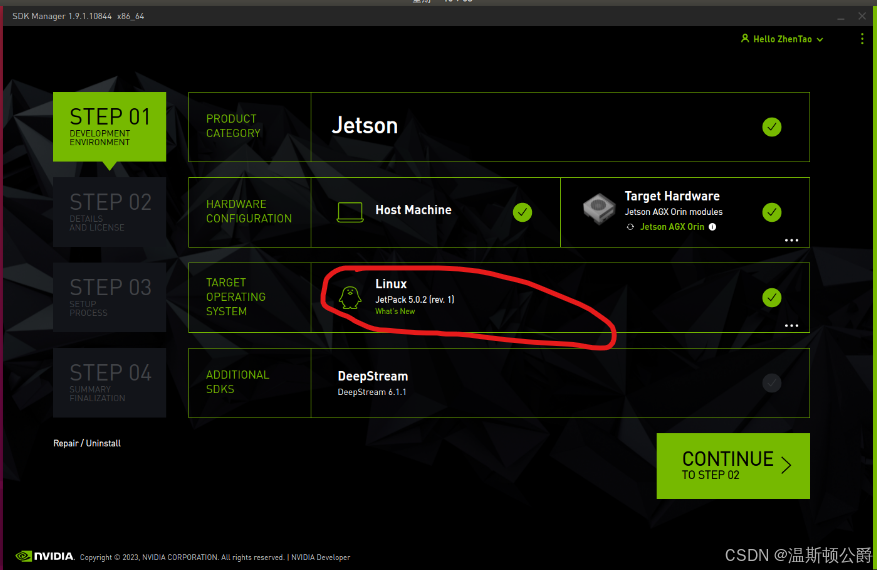The image size is (877, 571).
Task: Open the NVIDIA Developer link
Action: click(320, 558)
